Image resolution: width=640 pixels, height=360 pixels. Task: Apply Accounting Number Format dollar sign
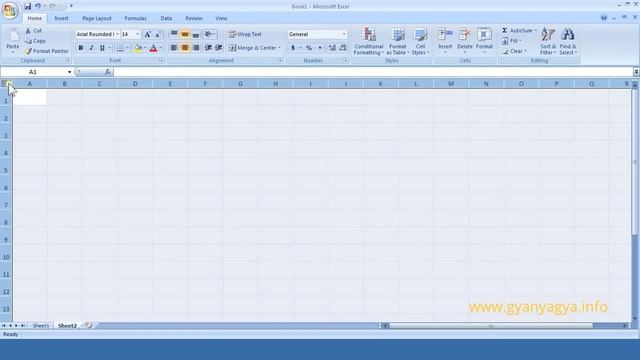coord(293,48)
